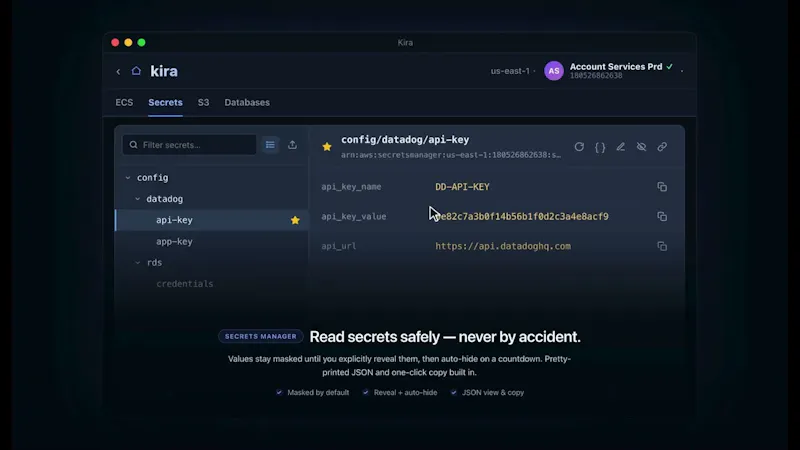The width and height of the screenshot is (800, 450).
Task: Open the home icon beside kira
Action: [x=136, y=71]
